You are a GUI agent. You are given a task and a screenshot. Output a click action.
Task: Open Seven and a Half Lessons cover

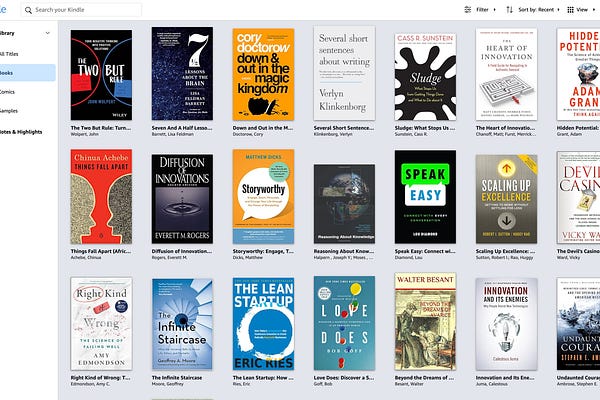tap(182, 73)
